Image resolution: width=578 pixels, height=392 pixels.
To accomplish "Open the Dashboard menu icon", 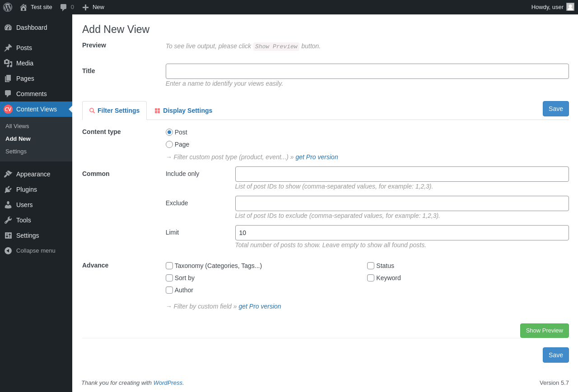I will click(x=8, y=28).
